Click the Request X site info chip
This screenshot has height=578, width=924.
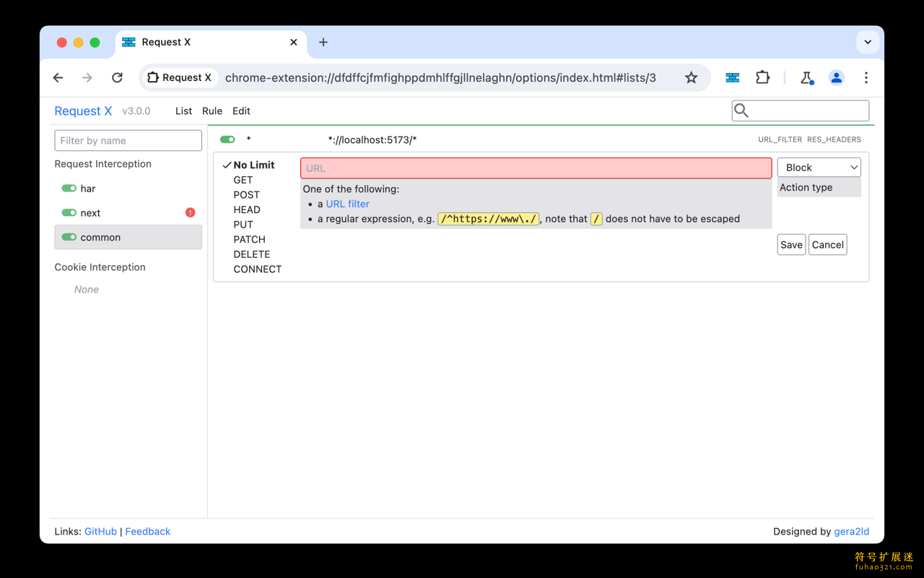(180, 77)
